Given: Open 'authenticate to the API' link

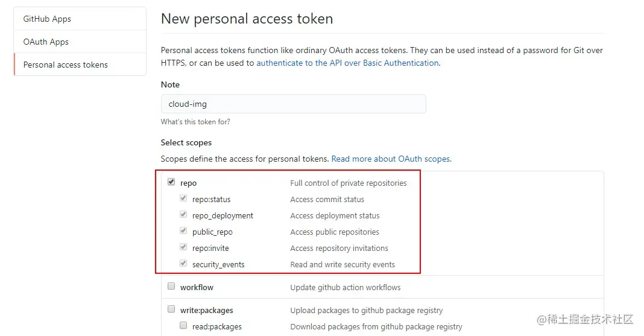Looking at the screenshot, I should (x=347, y=63).
